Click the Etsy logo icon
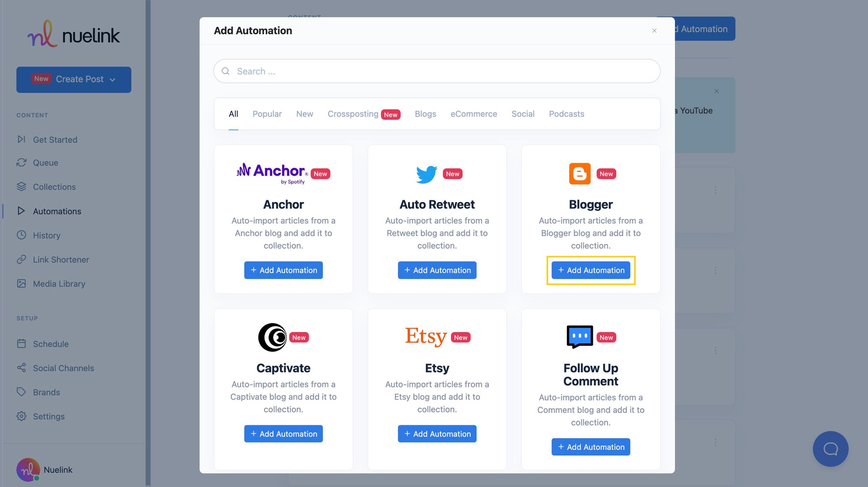Screen dimensions: 868x487 click(426, 337)
